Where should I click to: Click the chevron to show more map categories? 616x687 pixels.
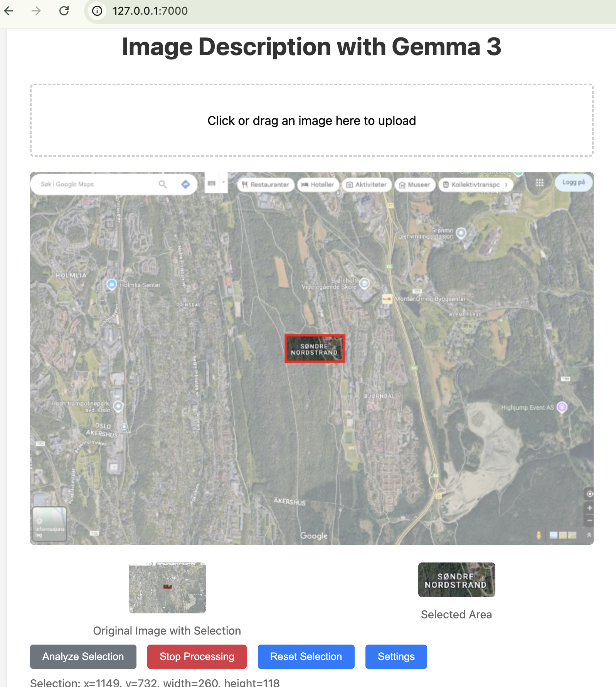[506, 185]
